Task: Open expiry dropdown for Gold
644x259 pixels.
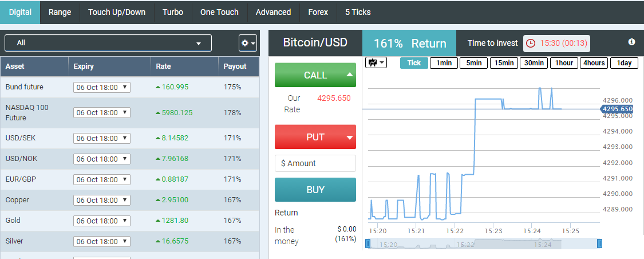Action: [x=102, y=221]
